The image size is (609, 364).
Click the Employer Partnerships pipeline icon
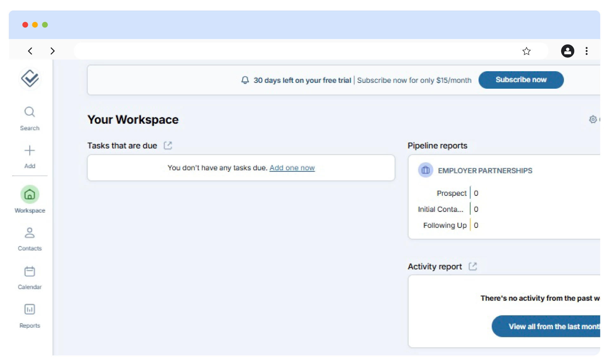[x=425, y=170]
